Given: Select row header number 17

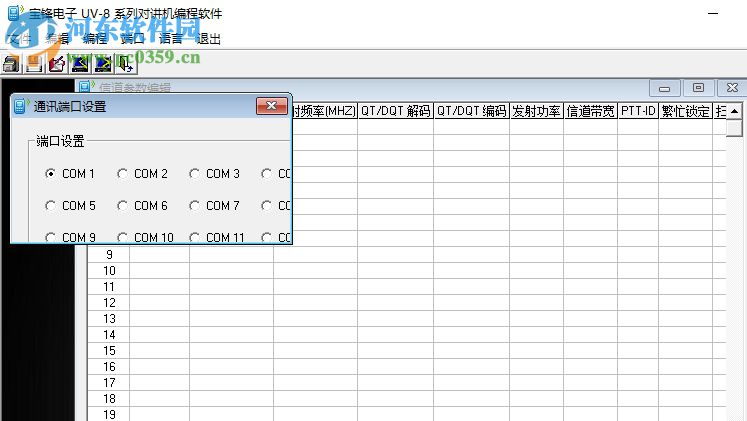Looking at the screenshot, I should 109,382.
